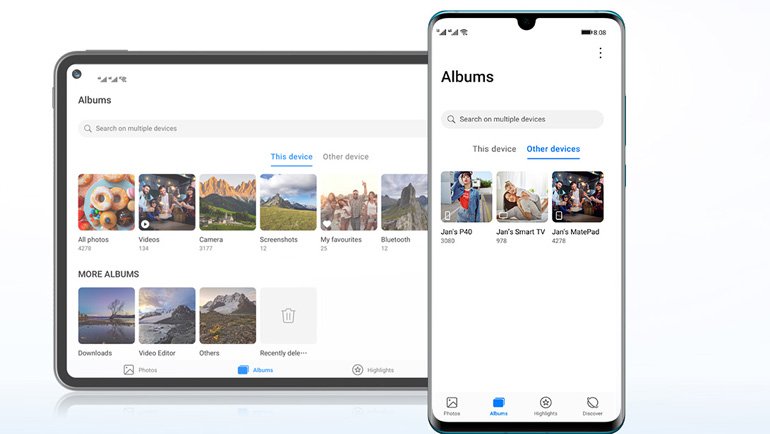Image resolution: width=770 pixels, height=434 pixels.
Task: Tap the phone's 8:08 clock
Action: click(600, 32)
